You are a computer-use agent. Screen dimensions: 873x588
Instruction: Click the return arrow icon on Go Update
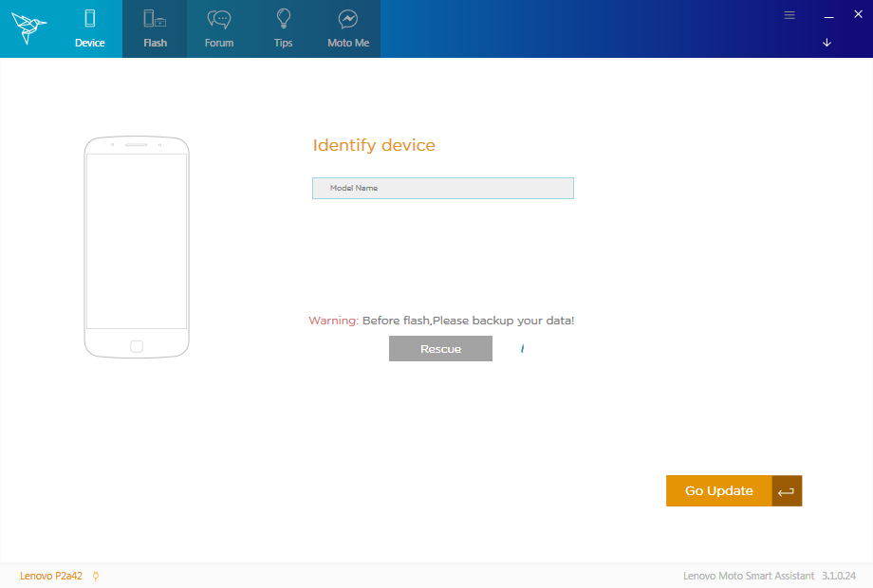tap(787, 491)
